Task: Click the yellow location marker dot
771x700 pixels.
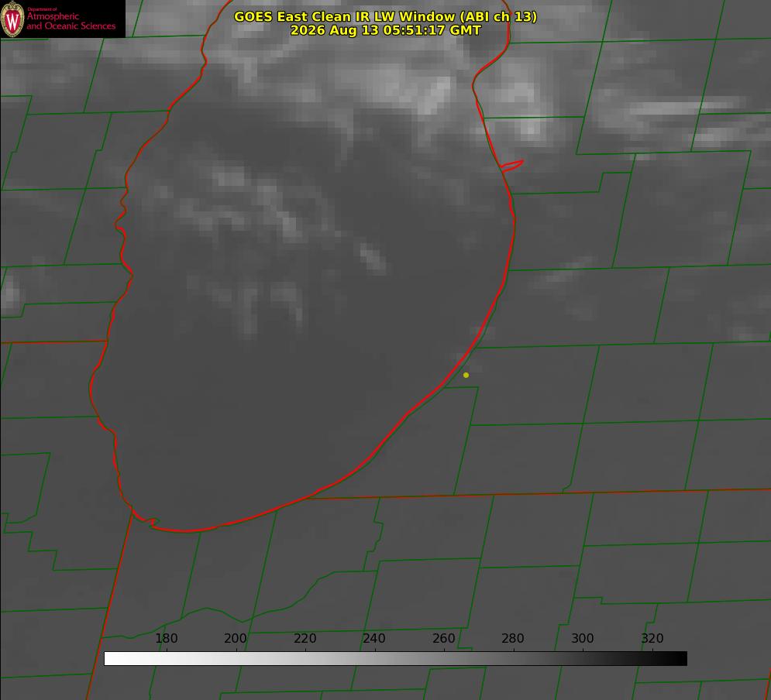Action: click(466, 375)
